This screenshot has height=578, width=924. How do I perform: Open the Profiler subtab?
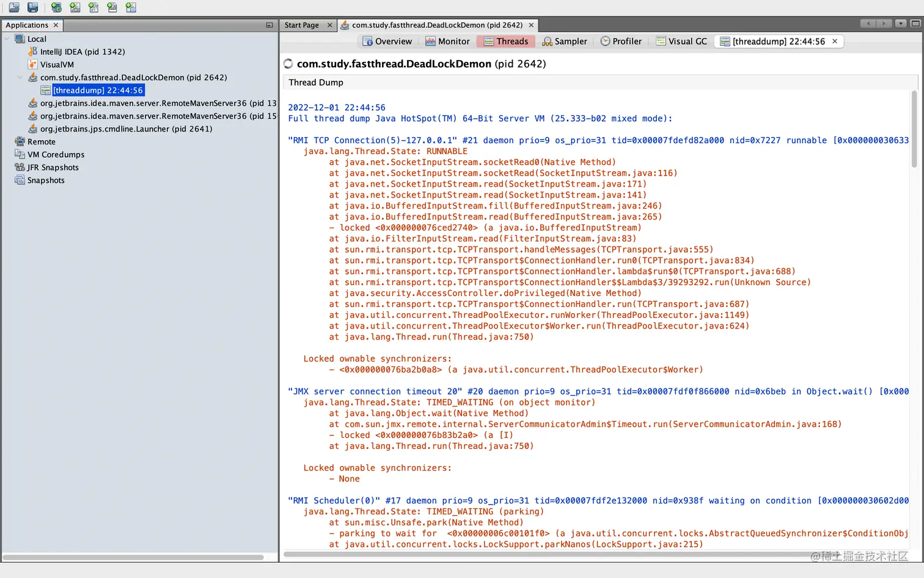pyautogui.click(x=621, y=41)
